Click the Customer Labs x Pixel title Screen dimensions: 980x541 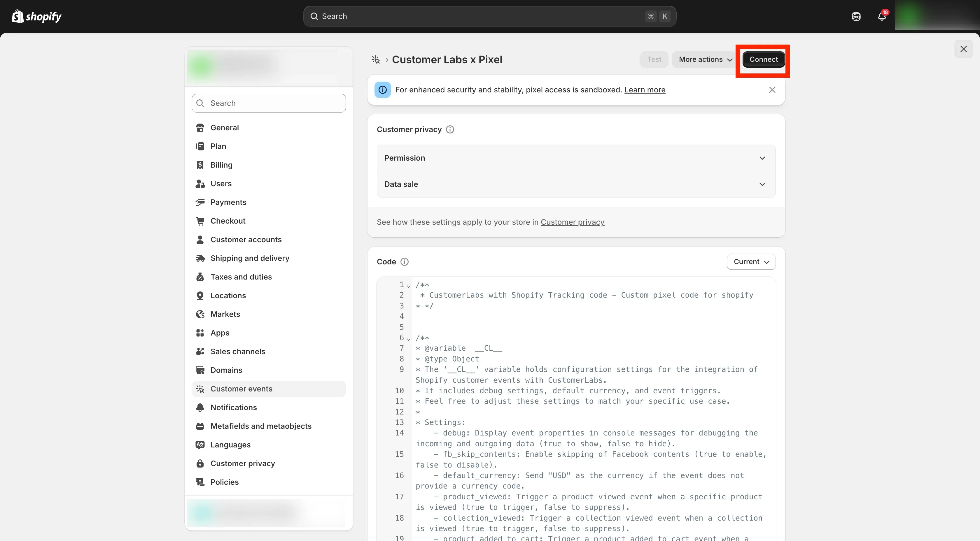[447, 60]
